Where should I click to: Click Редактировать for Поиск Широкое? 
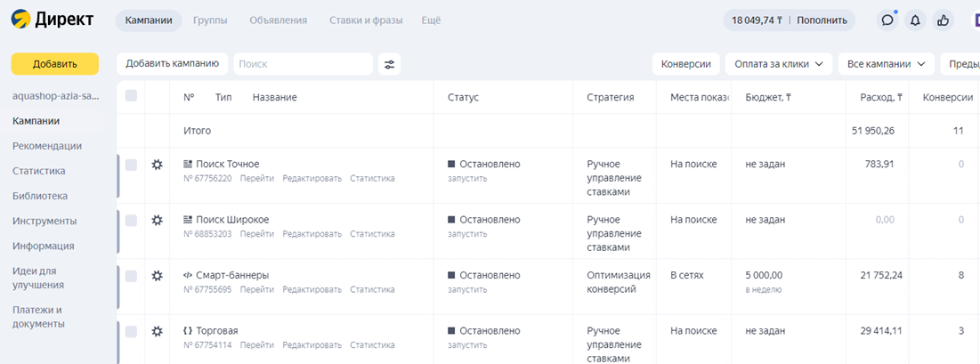(x=312, y=234)
